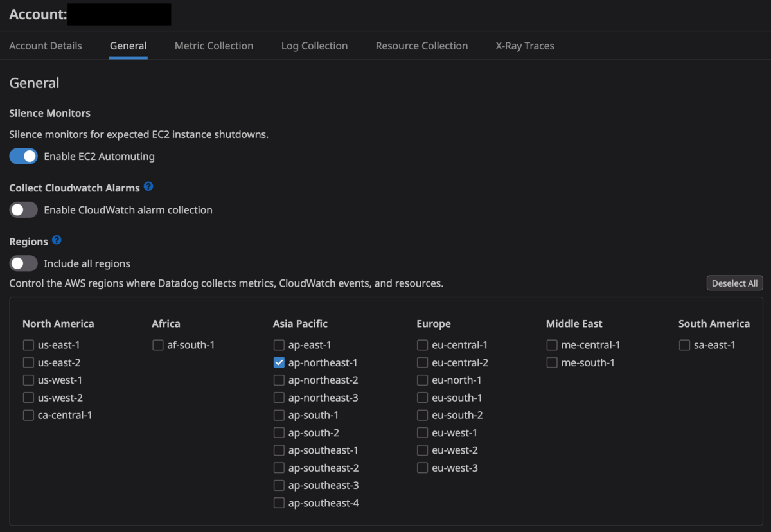Enable the ap-east-1 region checkbox
771x532 pixels.
tap(279, 345)
